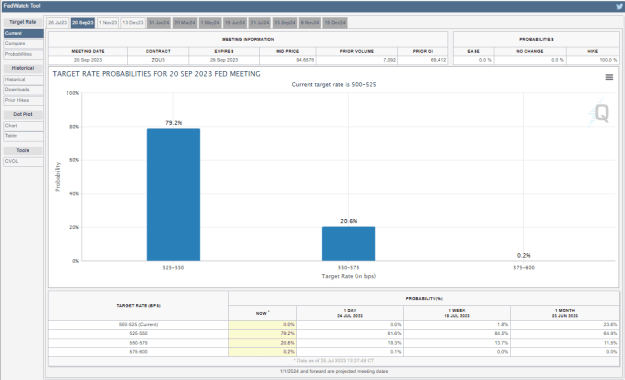The image size is (625, 380).
Task: Click the Dot Plot section header
Action: pos(23,114)
